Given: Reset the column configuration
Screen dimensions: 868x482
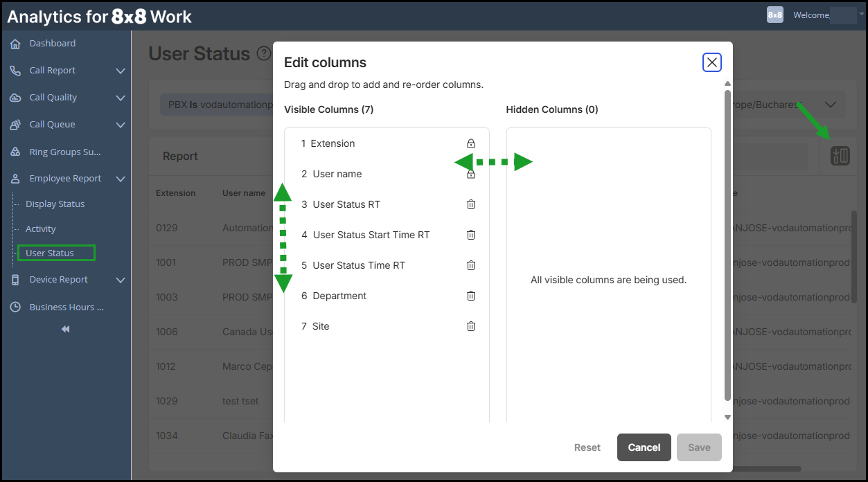Looking at the screenshot, I should (x=587, y=447).
